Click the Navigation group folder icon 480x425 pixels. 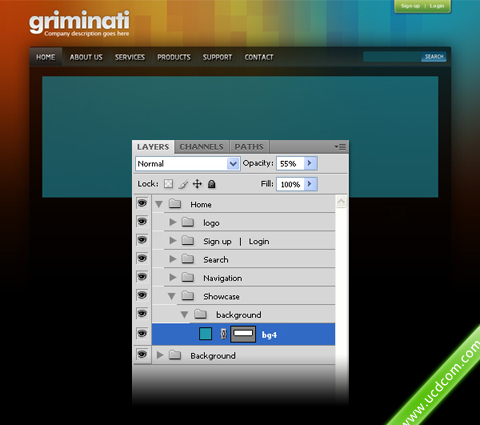(188, 277)
